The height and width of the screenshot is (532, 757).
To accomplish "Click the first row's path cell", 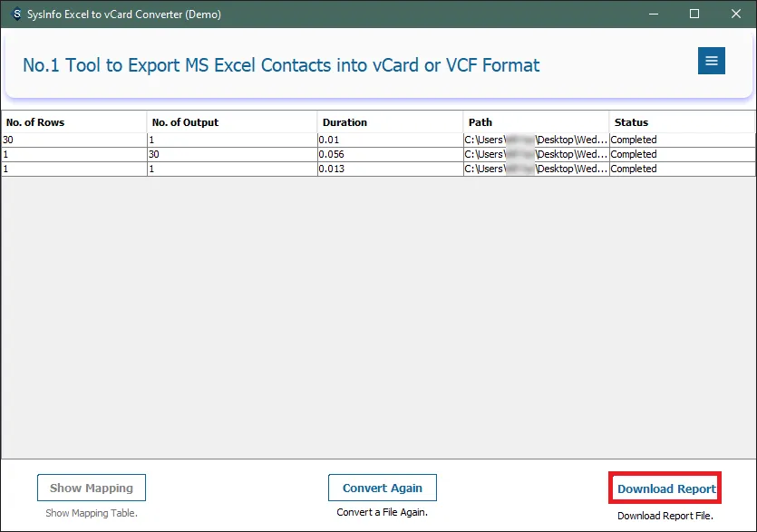I will [536, 140].
